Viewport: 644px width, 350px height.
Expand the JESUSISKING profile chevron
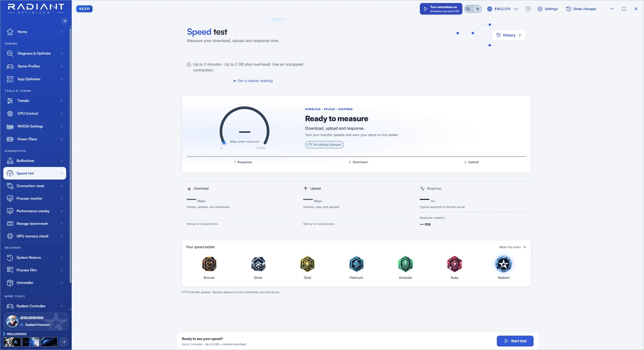pos(64,321)
